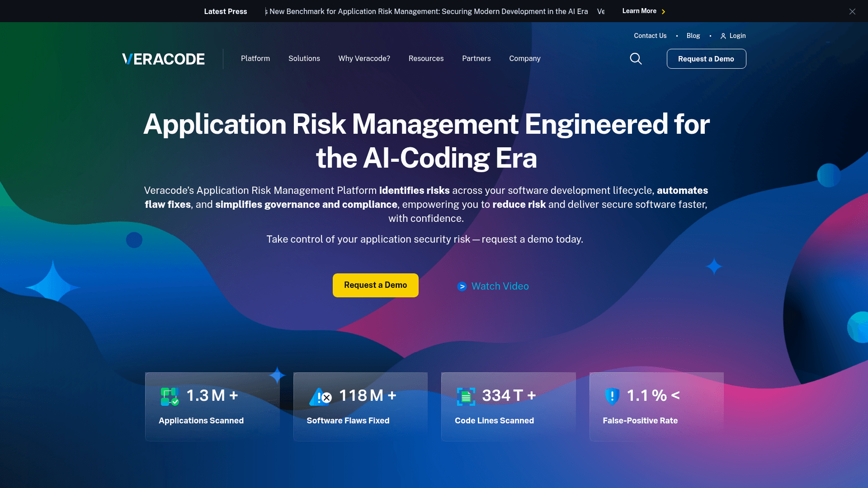
Task: Dismiss the announcement banner
Action: 852,11
